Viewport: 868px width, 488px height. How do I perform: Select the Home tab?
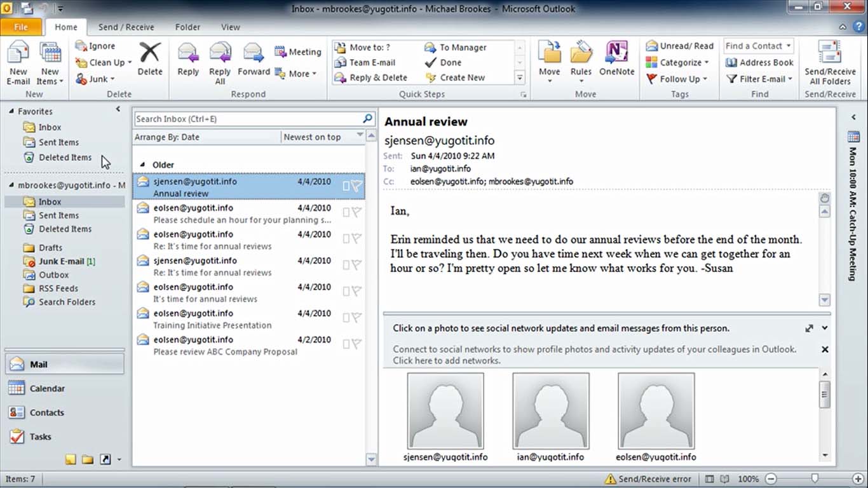point(66,27)
